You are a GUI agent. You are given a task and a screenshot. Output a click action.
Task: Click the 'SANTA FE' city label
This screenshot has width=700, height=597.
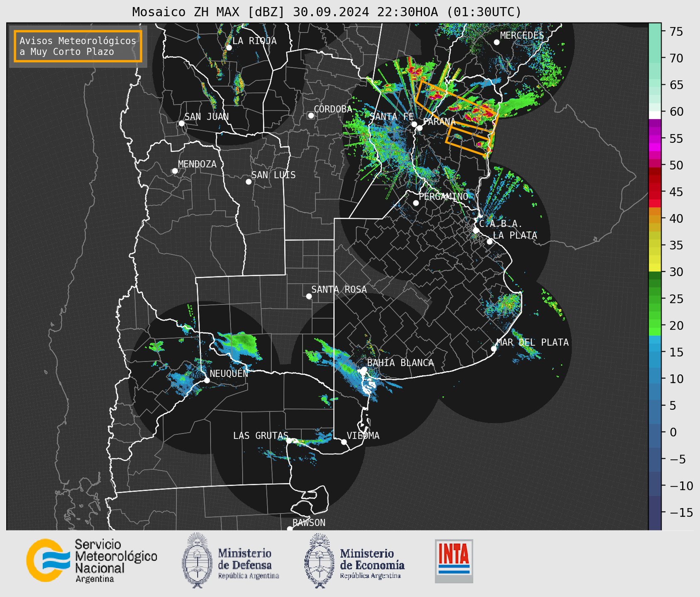click(392, 117)
